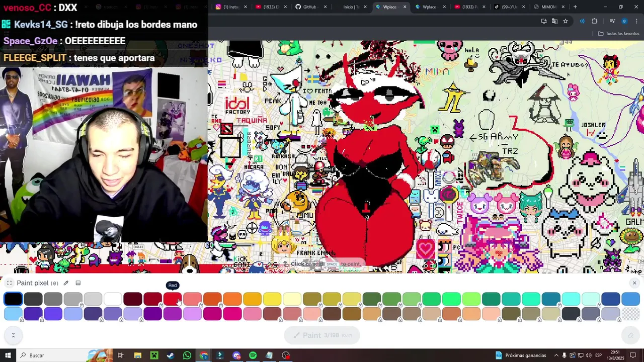Choose the white color swatch
The image size is (644, 362).
[113, 299]
